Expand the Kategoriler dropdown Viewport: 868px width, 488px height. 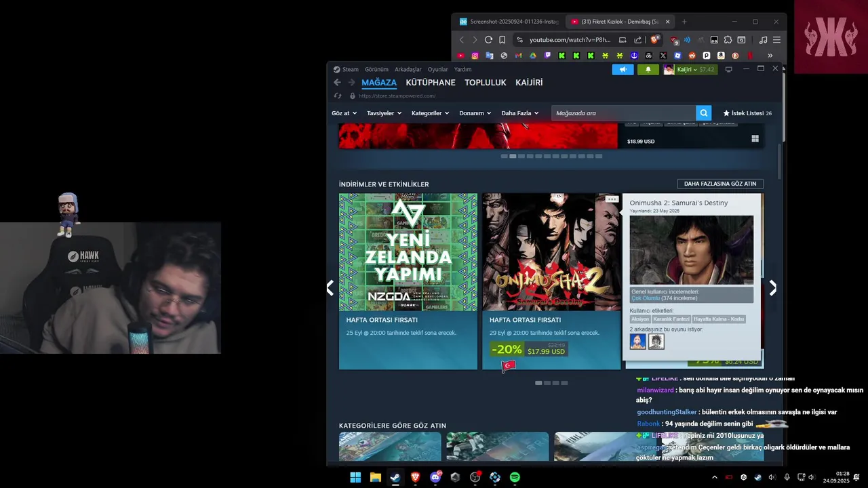430,113
